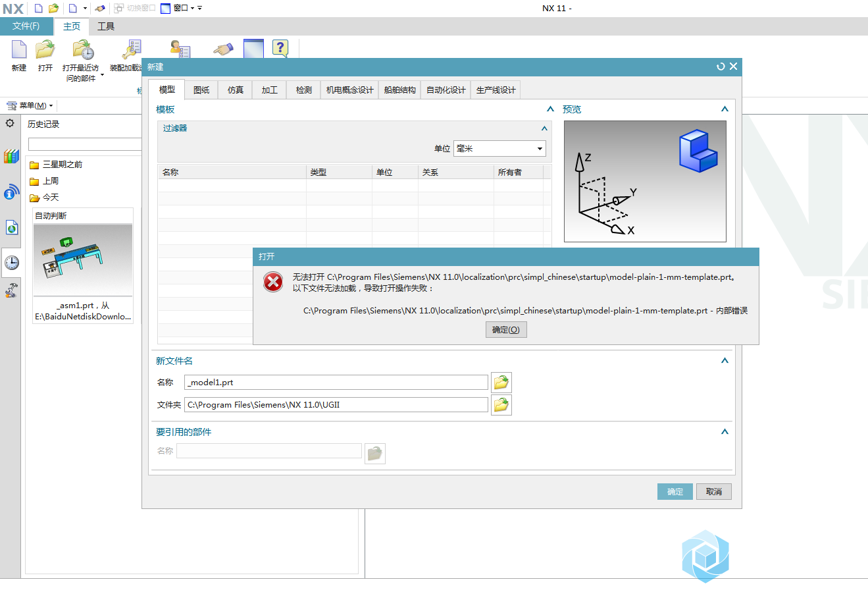Click browse folder icon beside the 文件夹 field
868x592 pixels.
(501, 405)
